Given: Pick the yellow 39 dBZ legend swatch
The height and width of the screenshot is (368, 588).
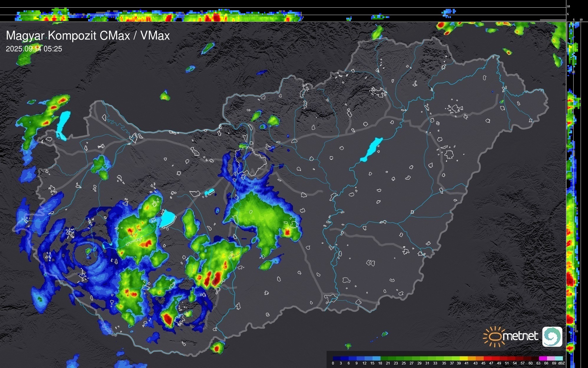Looking at the screenshot, I should pos(464,358).
